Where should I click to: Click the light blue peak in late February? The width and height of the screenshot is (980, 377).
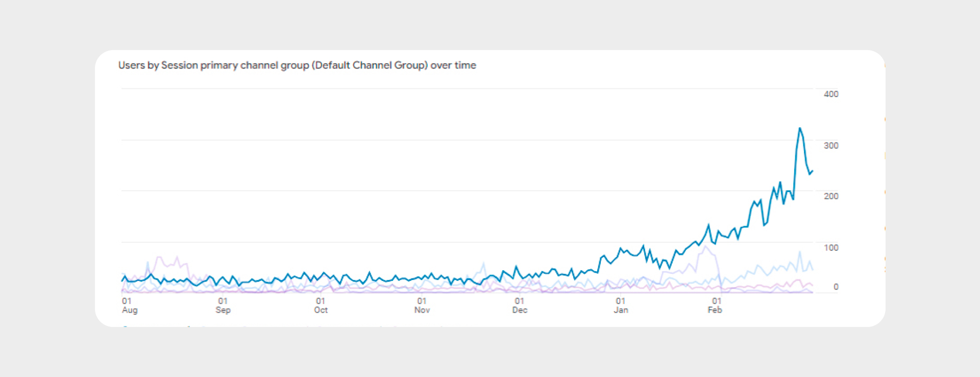coord(800,252)
